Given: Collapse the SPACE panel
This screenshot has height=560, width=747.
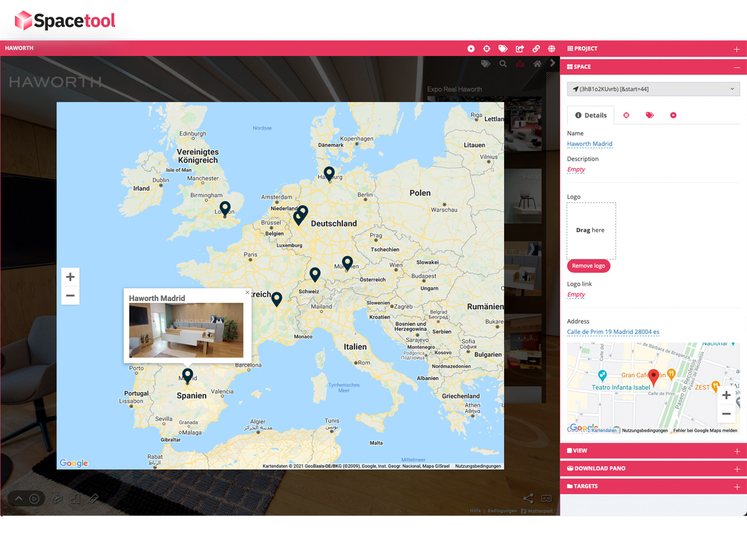Looking at the screenshot, I should point(654,67).
